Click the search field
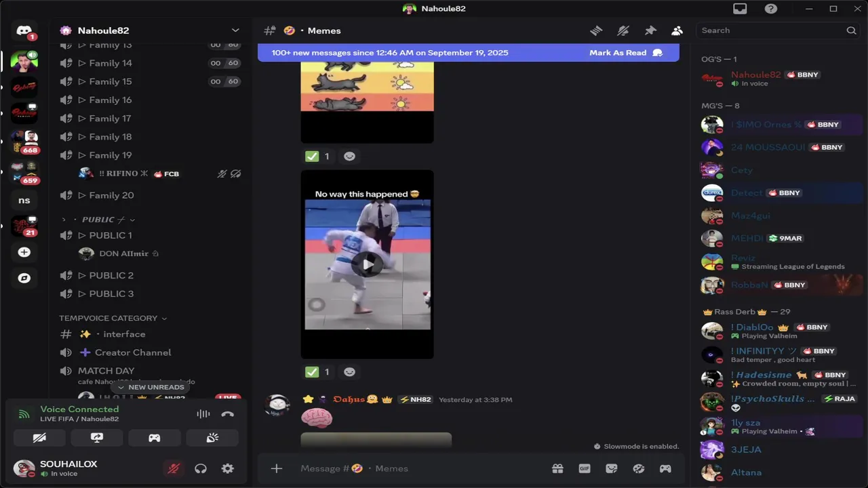868x488 pixels. click(778, 30)
